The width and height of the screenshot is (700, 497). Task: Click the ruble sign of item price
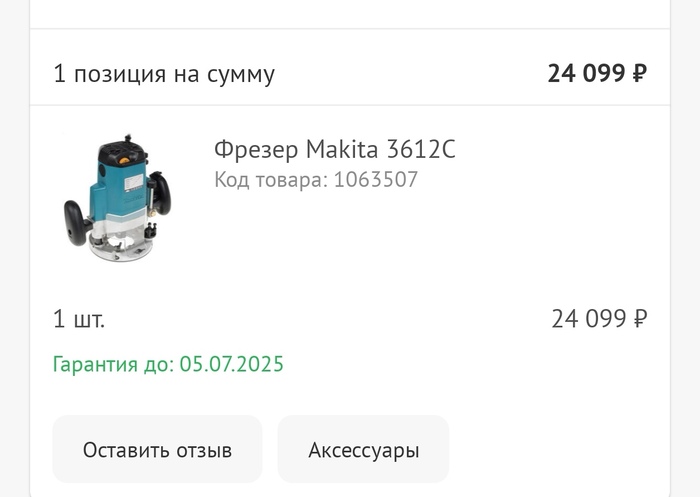(640, 319)
